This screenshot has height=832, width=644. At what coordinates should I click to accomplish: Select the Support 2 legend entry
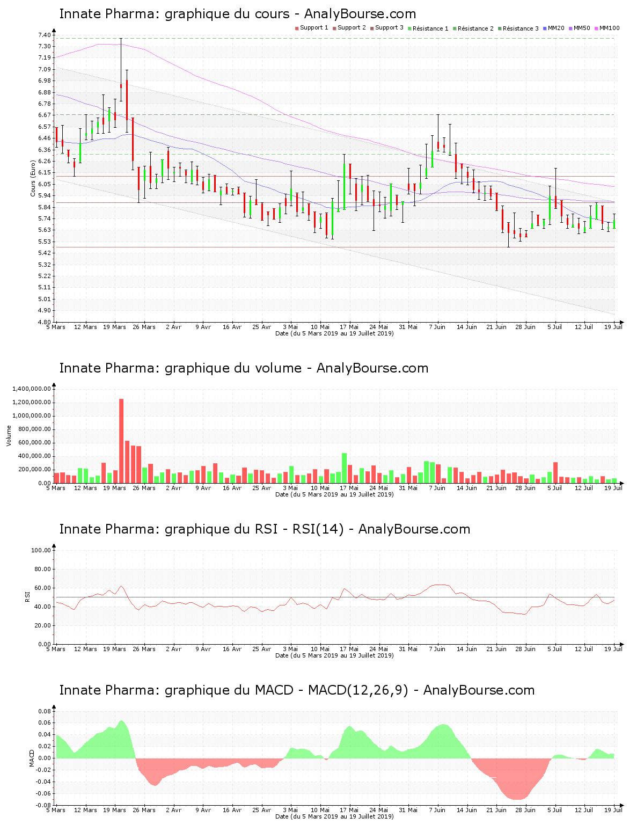[x=349, y=28]
